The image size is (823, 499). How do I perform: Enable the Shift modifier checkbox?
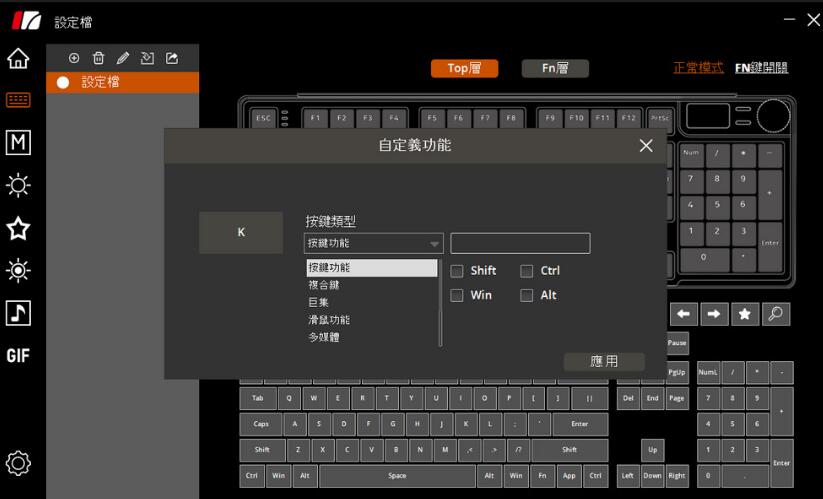457,271
